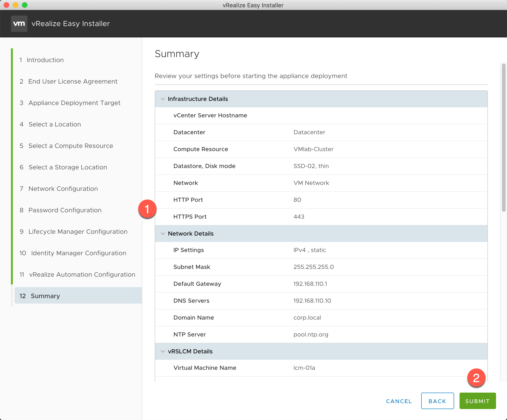The width and height of the screenshot is (507, 420).
Task: Click the Datastore, Disk mode label
Action: coord(204,166)
